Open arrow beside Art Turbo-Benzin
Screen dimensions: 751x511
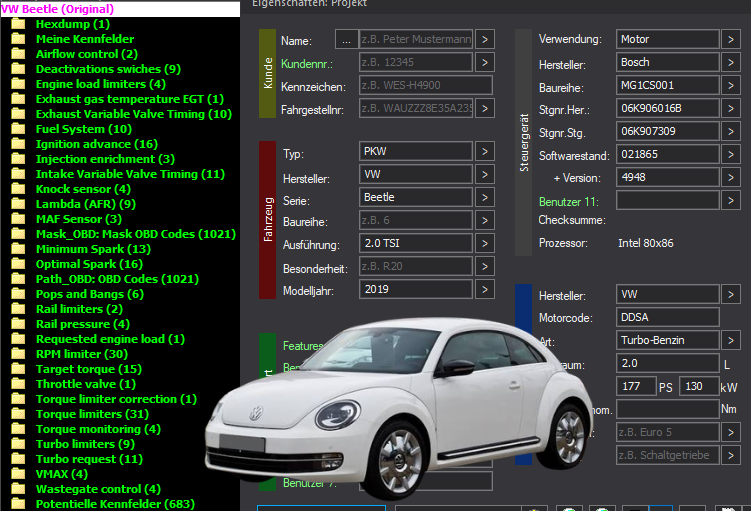[x=730, y=340]
